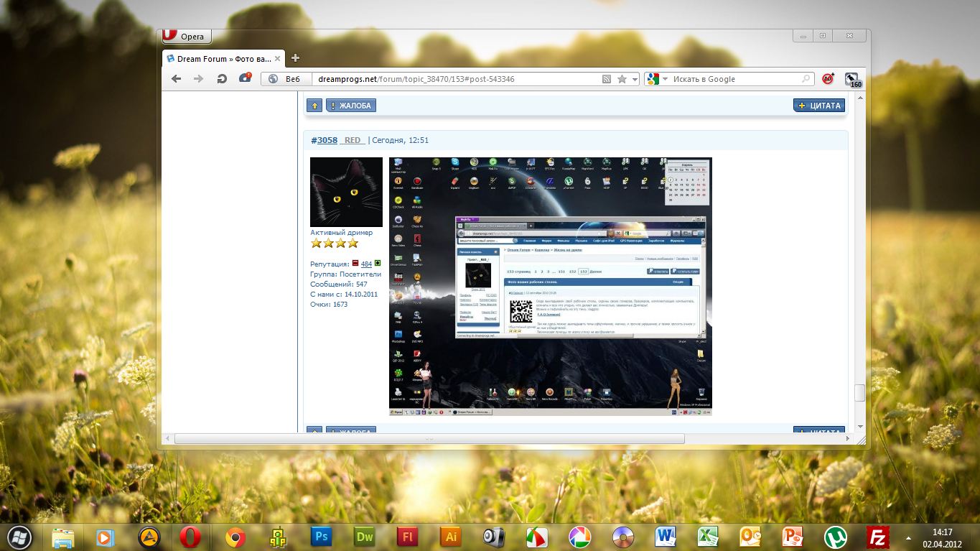This screenshot has width=980, height=551.
Task: Launch PowerPoint from the taskbar
Action: (793, 537)
